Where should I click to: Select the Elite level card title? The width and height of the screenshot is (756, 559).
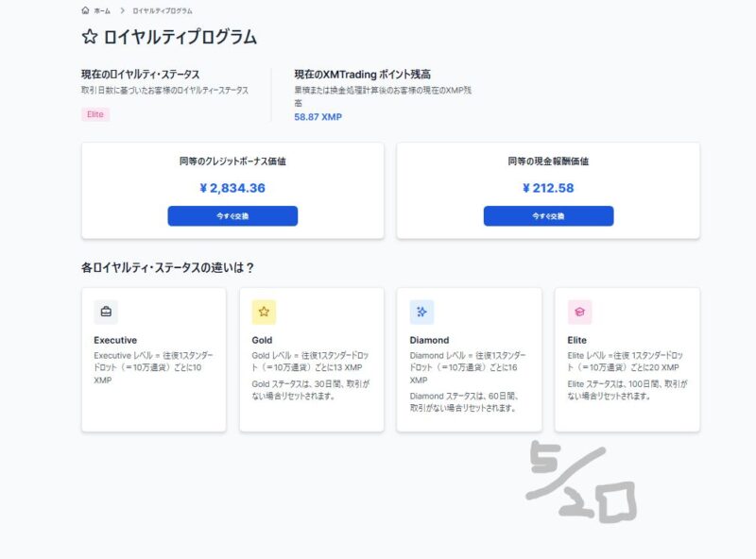click(576, 340)
